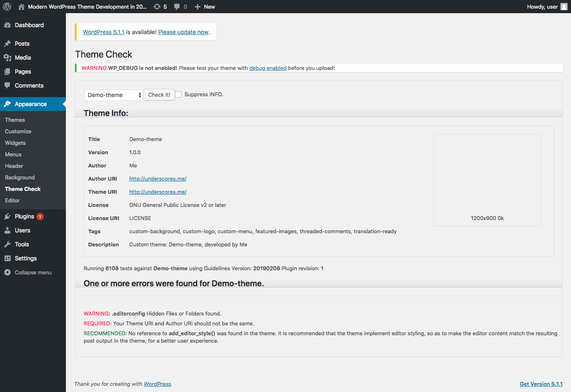Open the comments bubble icon in admin bar

(x=177, y=7)
